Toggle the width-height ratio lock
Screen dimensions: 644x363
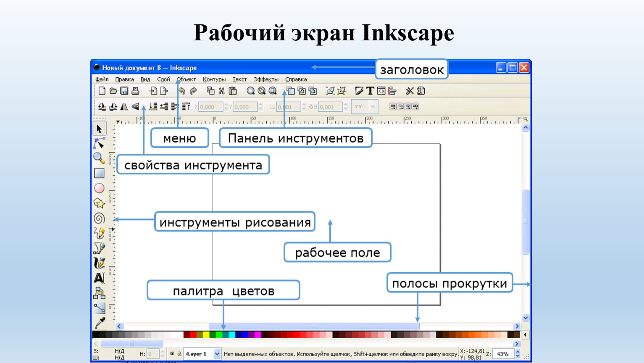[311, 107]
